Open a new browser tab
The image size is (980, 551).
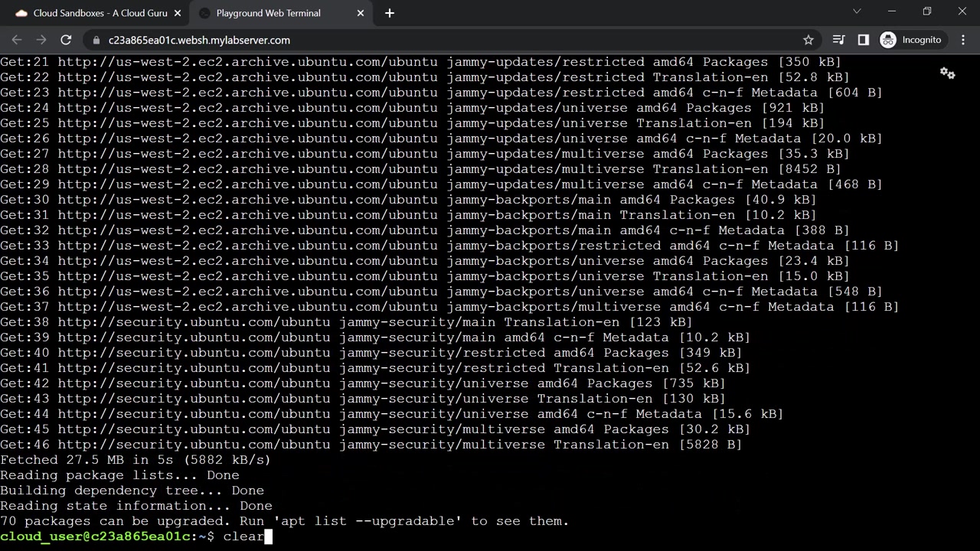[390, 13]
